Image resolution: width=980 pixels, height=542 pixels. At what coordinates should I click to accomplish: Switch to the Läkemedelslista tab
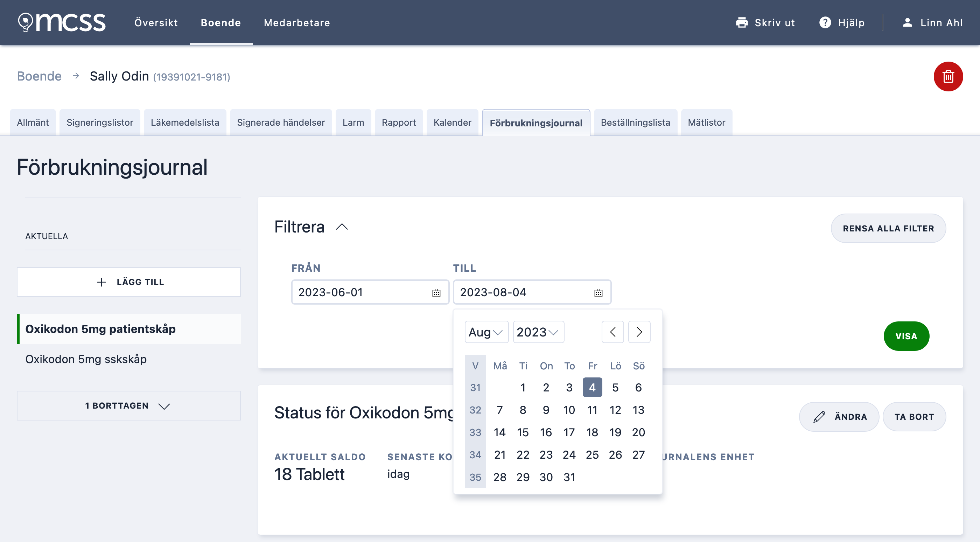coord(185,123)
